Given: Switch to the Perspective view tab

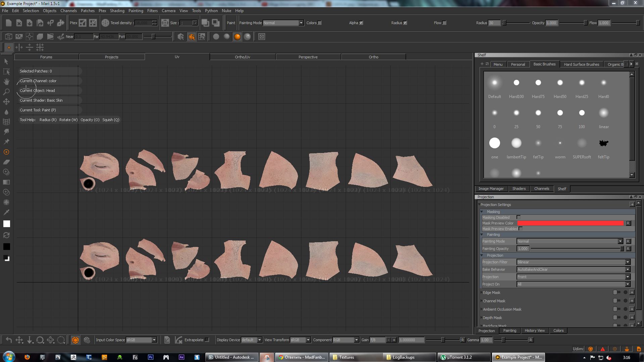Looking at the screenshot, I should 308,57.
